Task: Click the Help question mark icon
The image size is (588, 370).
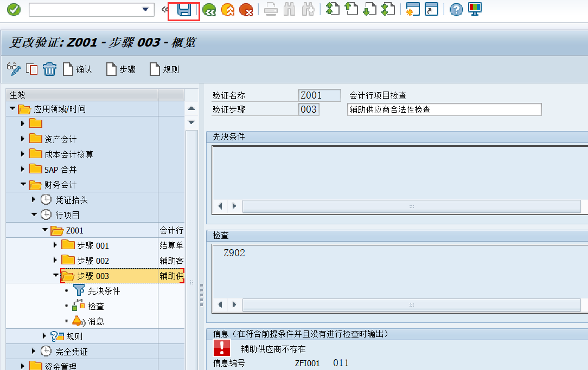Action: [455, 10]
